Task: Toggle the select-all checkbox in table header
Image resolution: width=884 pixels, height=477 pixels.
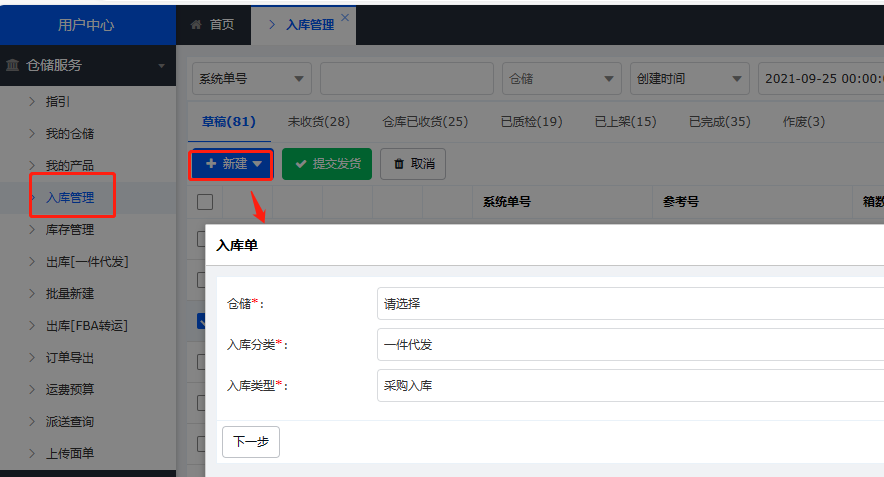Action: tap(205, 202)
